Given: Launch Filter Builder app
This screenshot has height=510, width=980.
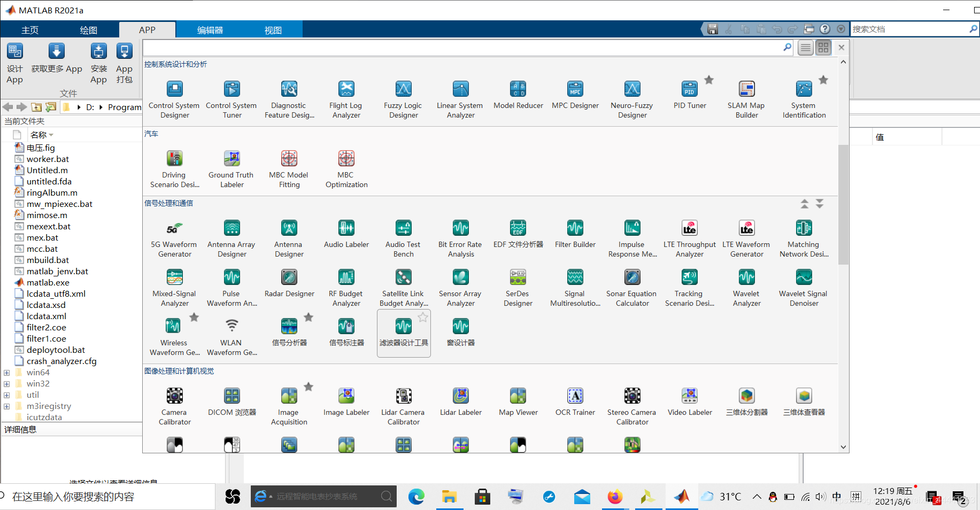Looking at the screenshot, I should pos(575,234).
